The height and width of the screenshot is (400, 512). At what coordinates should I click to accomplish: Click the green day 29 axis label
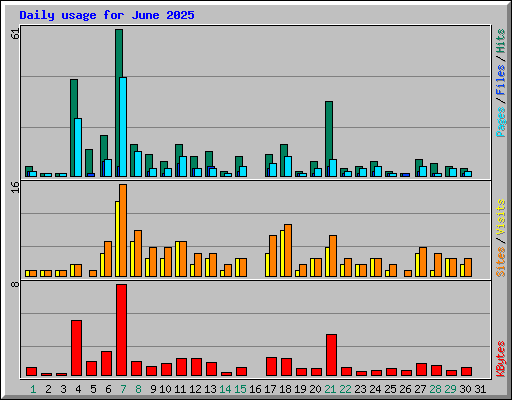pos(450,389)
